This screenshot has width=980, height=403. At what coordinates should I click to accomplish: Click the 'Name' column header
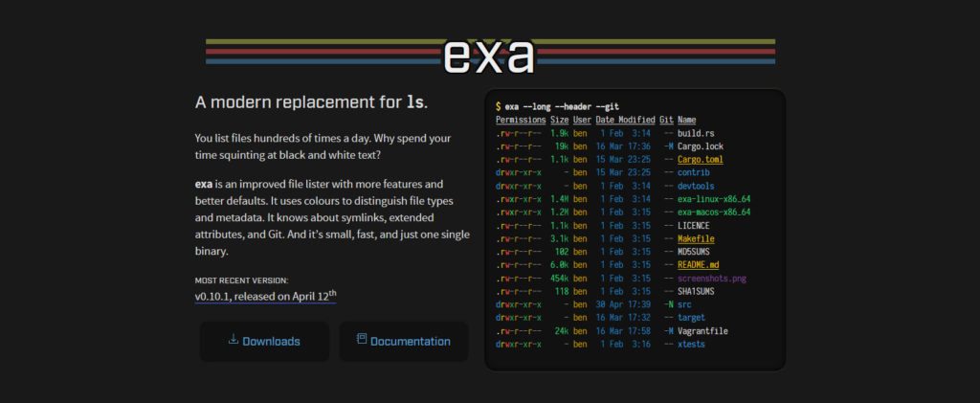click(687, 120)
